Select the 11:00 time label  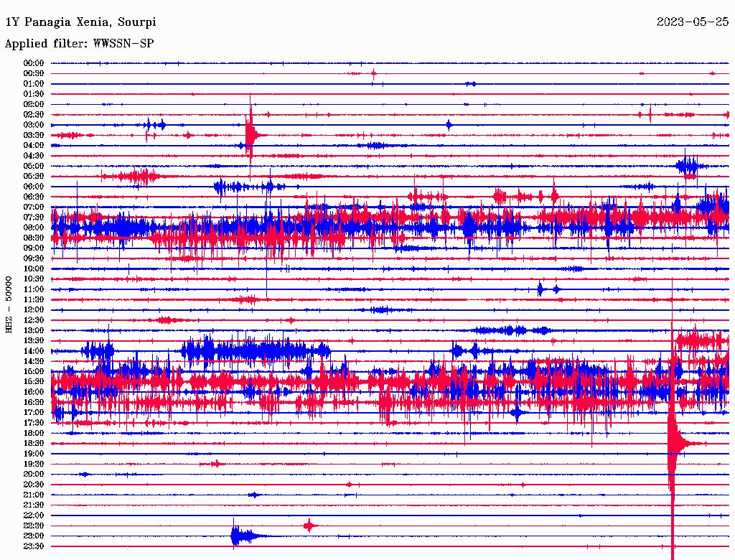click(34, 289)
